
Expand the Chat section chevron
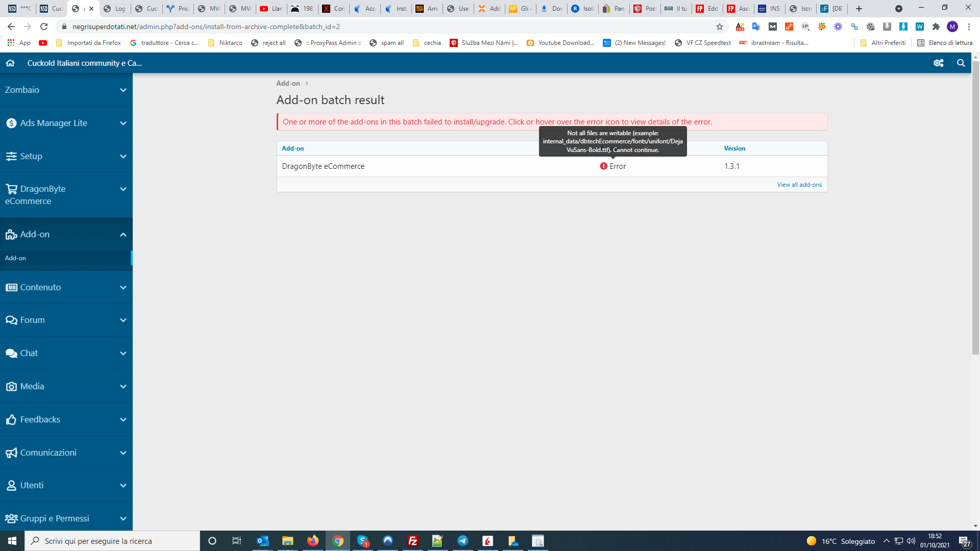click(123, 354)
